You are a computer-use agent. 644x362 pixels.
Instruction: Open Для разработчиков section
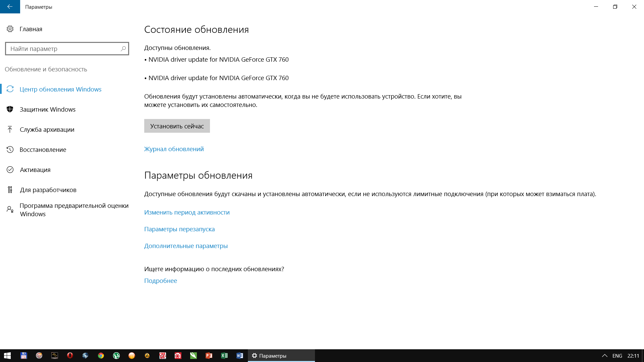pos(48,190)
